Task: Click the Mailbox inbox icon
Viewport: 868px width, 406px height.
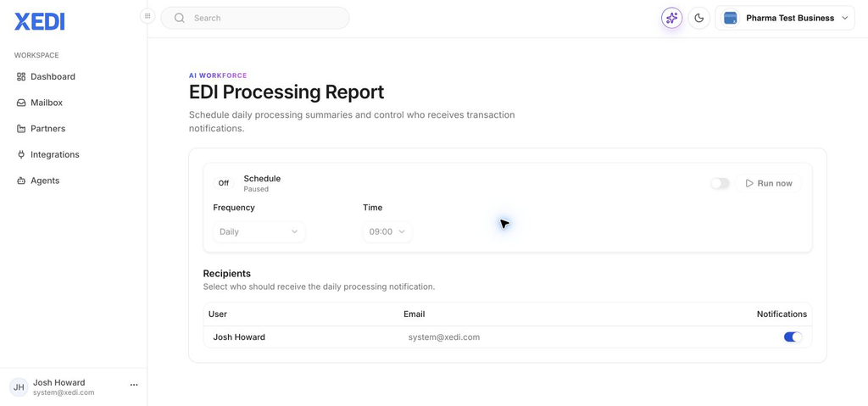Action: tap(21, 103)
